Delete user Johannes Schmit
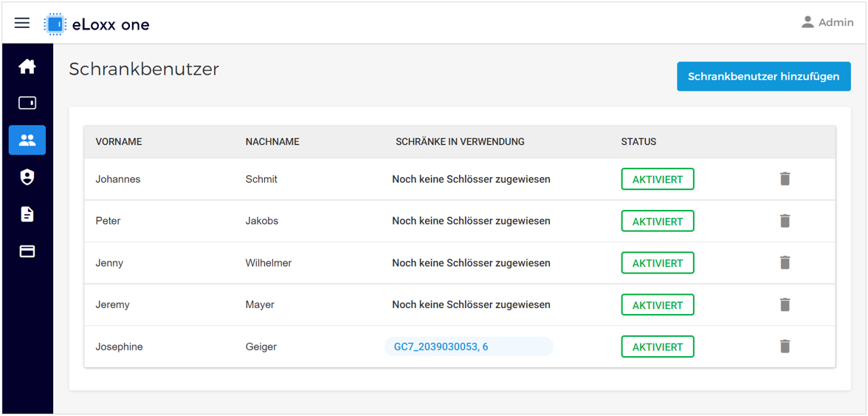This screenshot has width=868, height=416. (x=785, y=179)
